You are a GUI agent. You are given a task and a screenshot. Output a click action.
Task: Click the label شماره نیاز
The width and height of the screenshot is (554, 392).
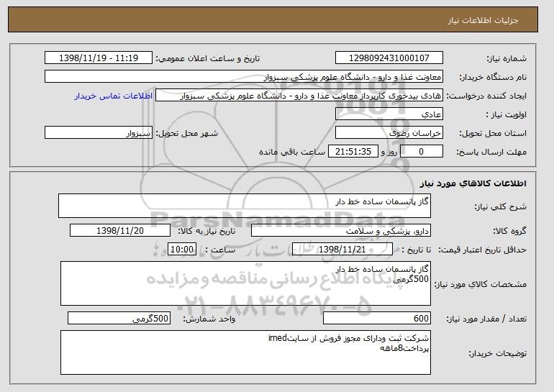click(507, 58)
